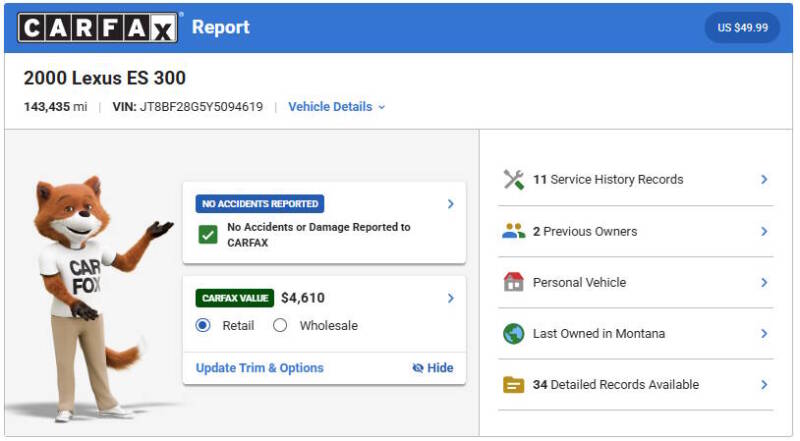The image size is (800, 441).
Task: Open the Personal Vehicle chevron
Action: [764, 282]
